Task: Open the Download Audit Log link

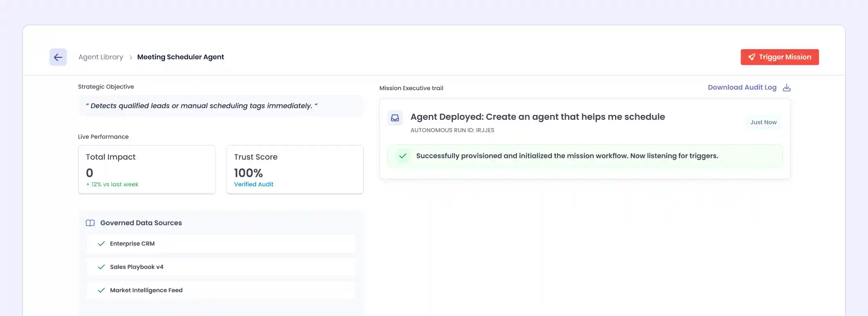Action: click(x=742, y=87)
